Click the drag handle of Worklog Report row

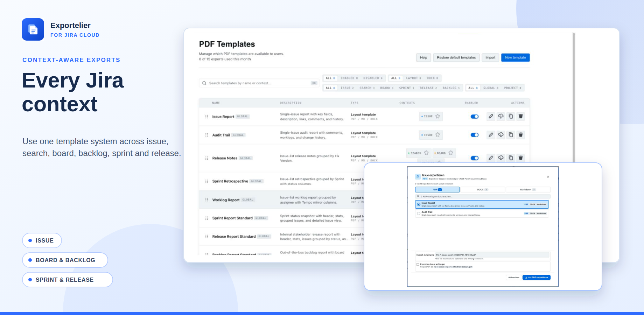206,200
